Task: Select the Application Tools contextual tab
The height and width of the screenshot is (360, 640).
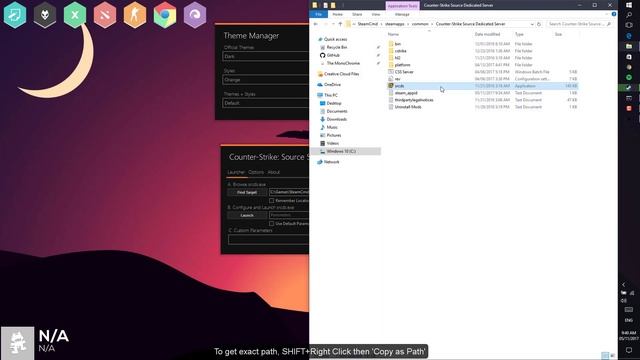Action: (402, 6)
